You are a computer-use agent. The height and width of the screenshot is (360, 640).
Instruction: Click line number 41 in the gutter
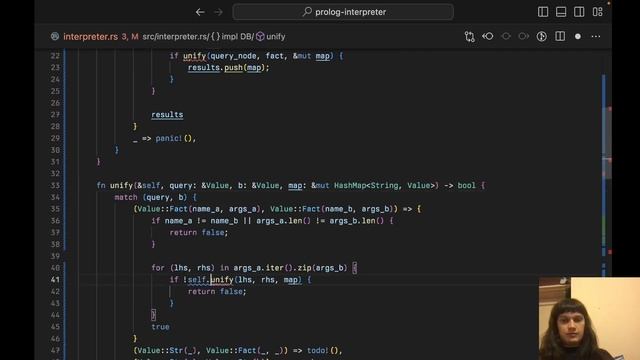(55, 280)
